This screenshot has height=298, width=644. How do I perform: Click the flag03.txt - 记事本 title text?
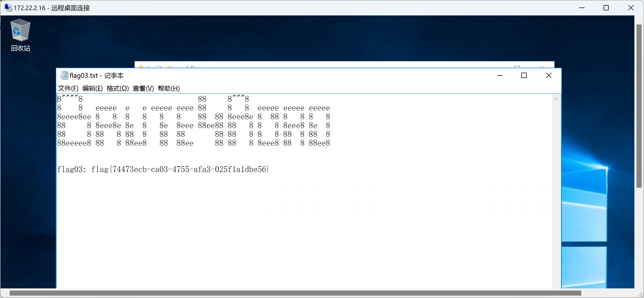click(x=97, y=75)
